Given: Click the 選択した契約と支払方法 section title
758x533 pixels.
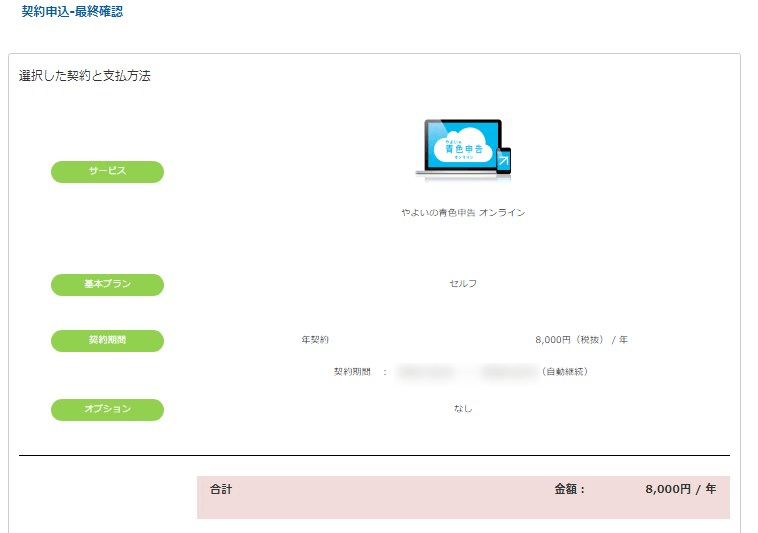Looking at the screenshot, I should [85, 76].
